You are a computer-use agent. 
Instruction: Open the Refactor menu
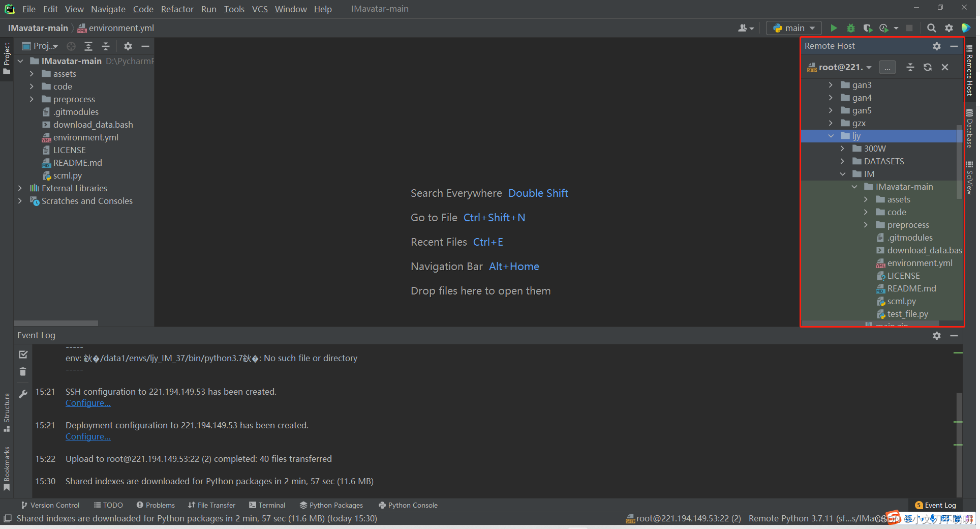pos(177,9)
